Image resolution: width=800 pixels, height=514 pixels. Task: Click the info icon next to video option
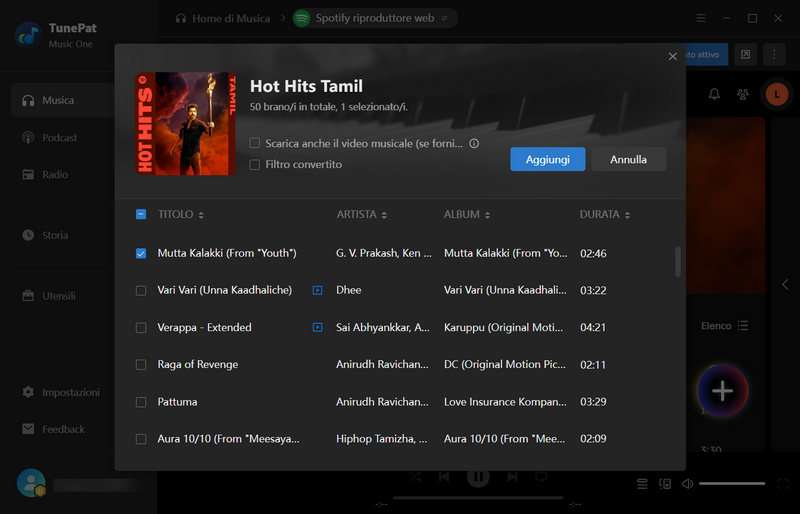click(474, 143)
